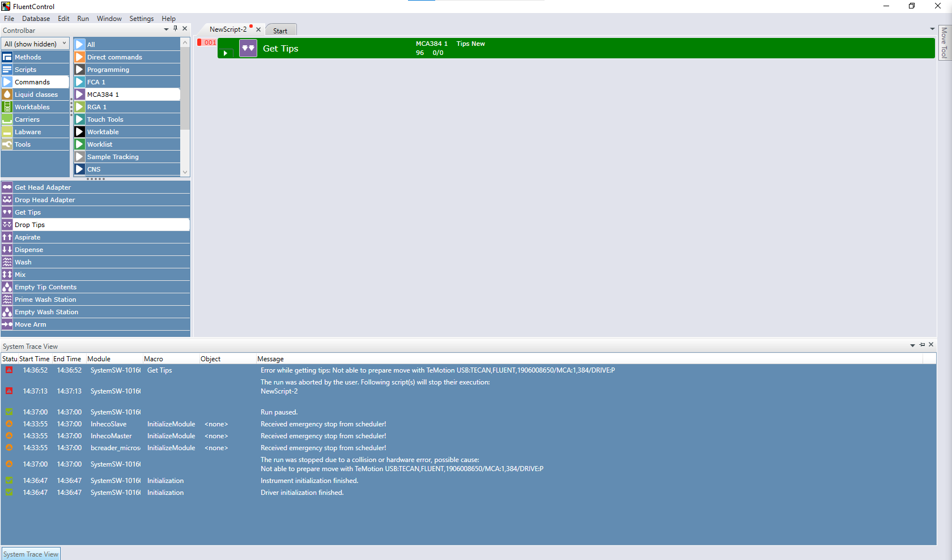This screenshot has height=560, width=952.
Task: Open the Database menu
Action: [36, 19]
